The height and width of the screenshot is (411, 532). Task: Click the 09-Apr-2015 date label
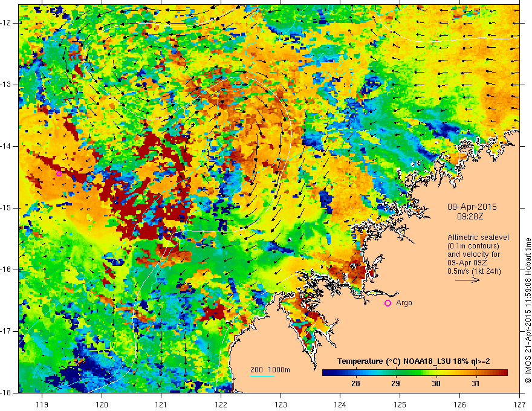click(x=472, y=207)
